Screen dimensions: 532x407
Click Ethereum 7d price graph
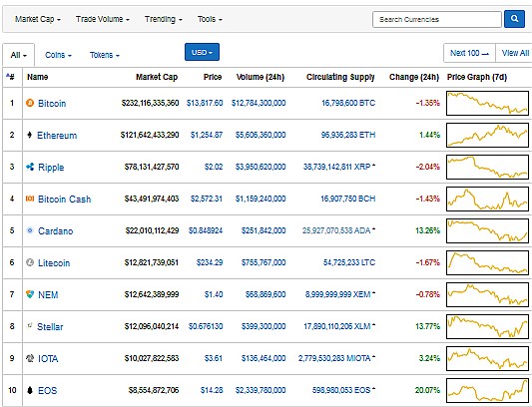point(487,135)
